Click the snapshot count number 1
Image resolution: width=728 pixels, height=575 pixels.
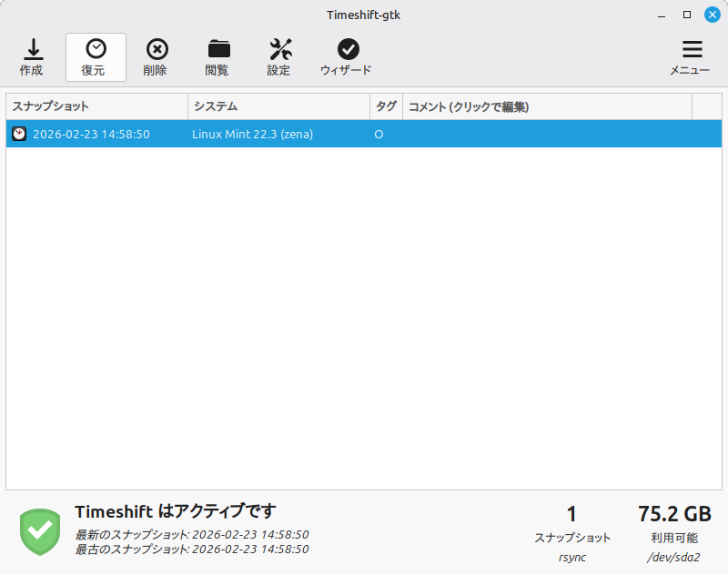click(x=571, y=514)
